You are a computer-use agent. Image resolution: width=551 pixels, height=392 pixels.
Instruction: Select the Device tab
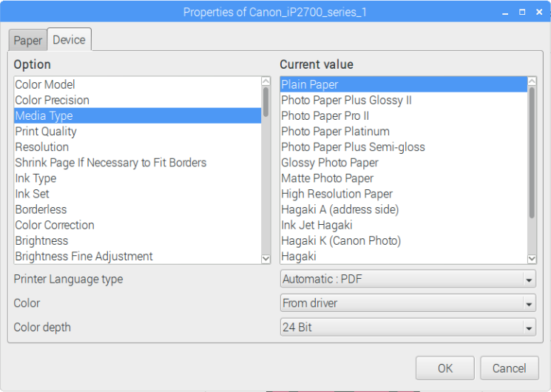pyautogui.click(x=70, y=40)
